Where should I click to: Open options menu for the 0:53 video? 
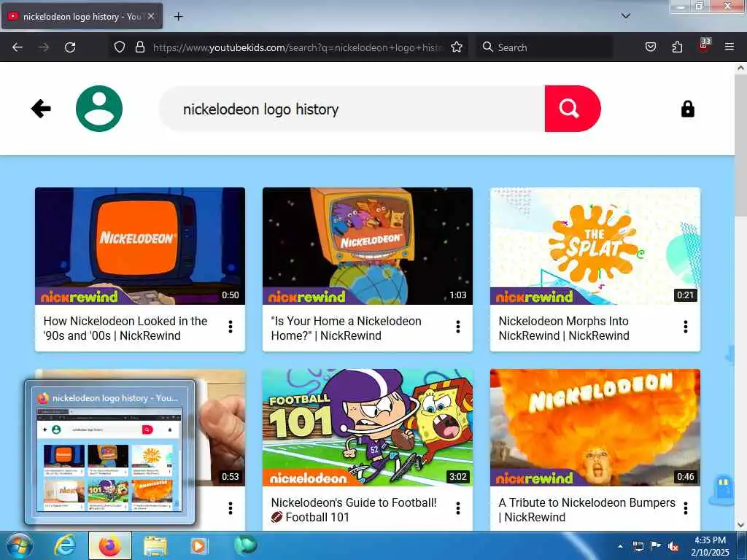click(x=230, y=508)
